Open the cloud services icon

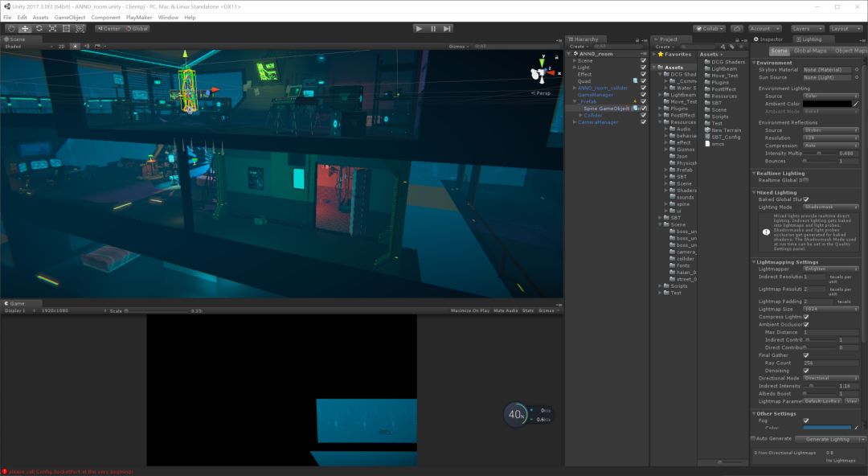coord(736,28)
